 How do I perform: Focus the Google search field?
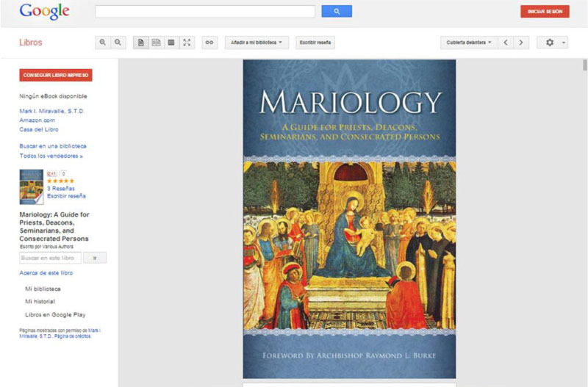coord(205,11)
